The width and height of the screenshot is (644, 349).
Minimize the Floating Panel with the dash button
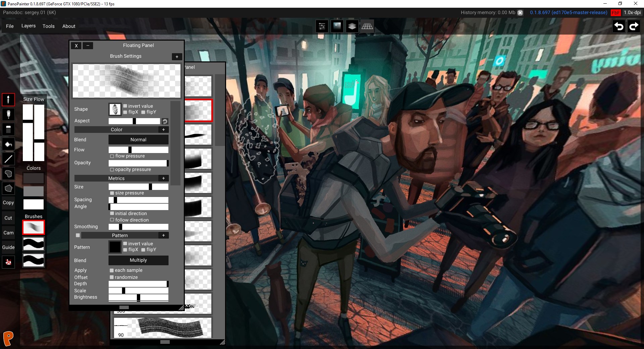click(x=88, y=46)
